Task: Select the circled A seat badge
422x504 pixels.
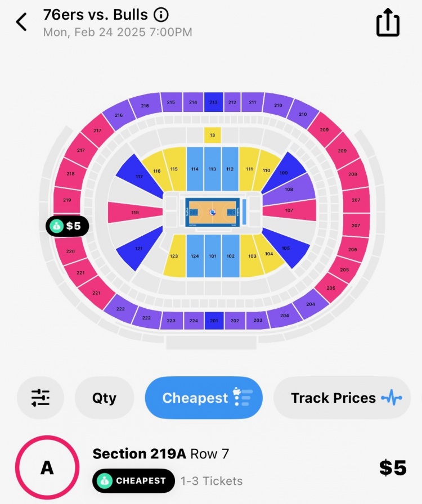Action: pyautogui.click(x=47, y=468)
